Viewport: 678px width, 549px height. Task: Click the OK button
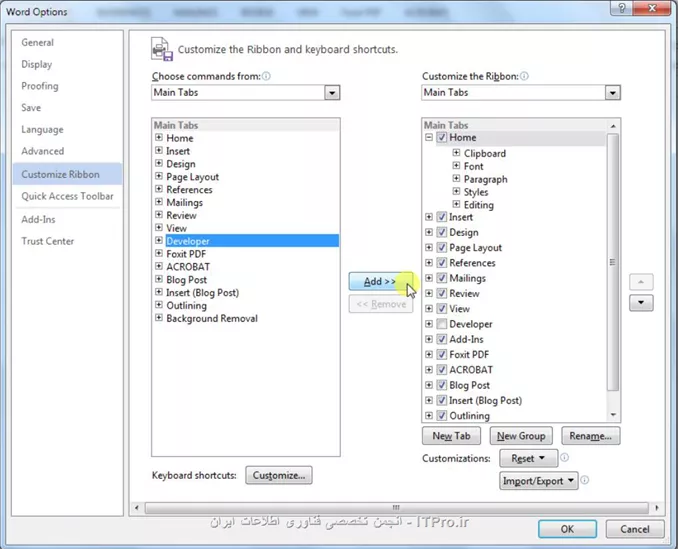567,529
